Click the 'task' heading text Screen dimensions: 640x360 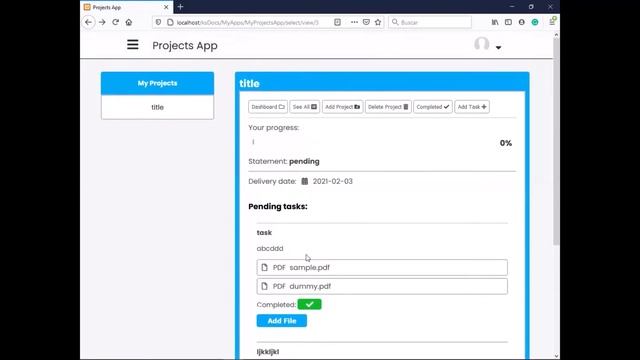(264, 232)
